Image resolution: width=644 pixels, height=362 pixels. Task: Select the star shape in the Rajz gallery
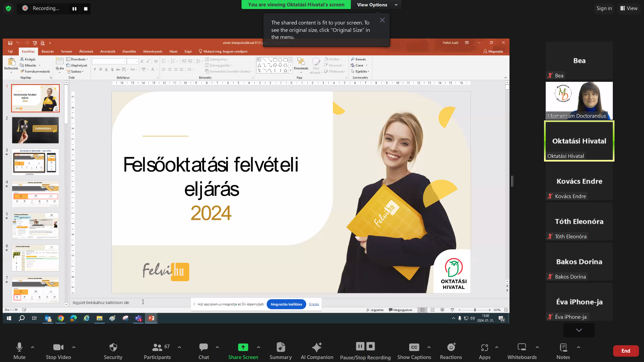[285, 71]
